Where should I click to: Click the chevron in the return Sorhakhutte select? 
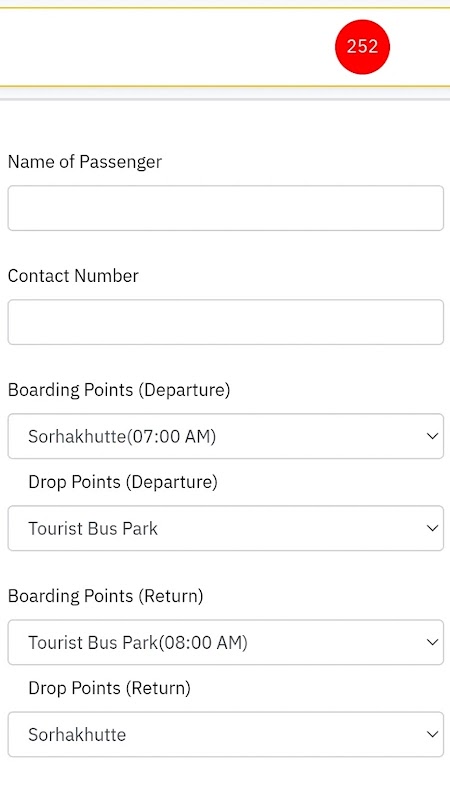[432, 734]
